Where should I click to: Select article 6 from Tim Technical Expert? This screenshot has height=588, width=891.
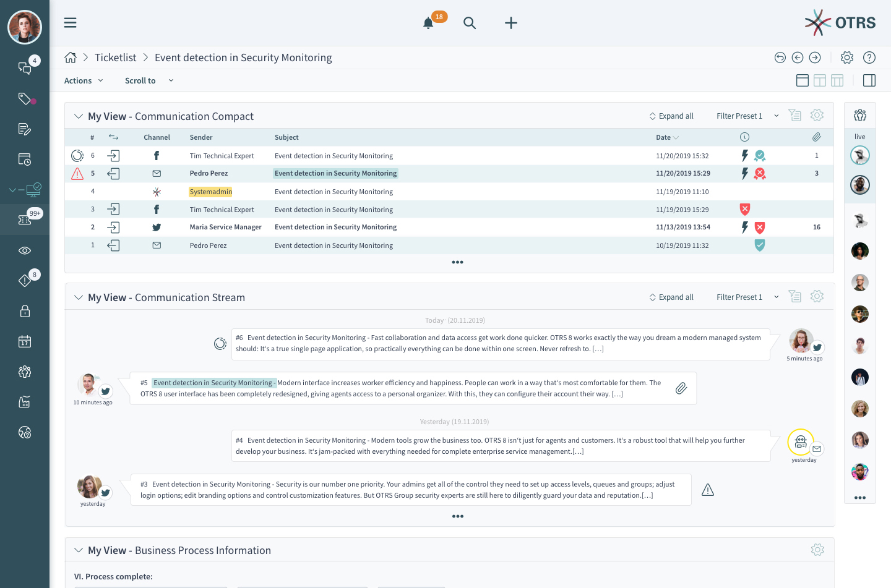coord(449,156)
